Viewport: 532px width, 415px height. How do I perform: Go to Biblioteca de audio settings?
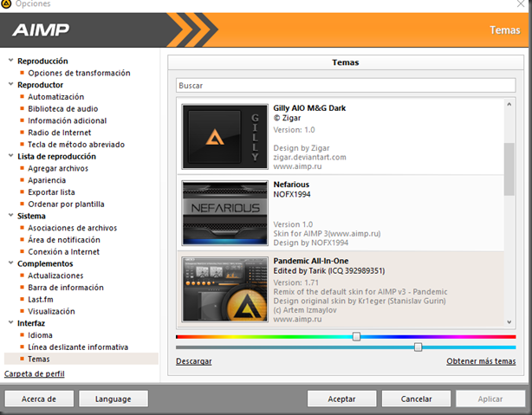pos(63,108)
